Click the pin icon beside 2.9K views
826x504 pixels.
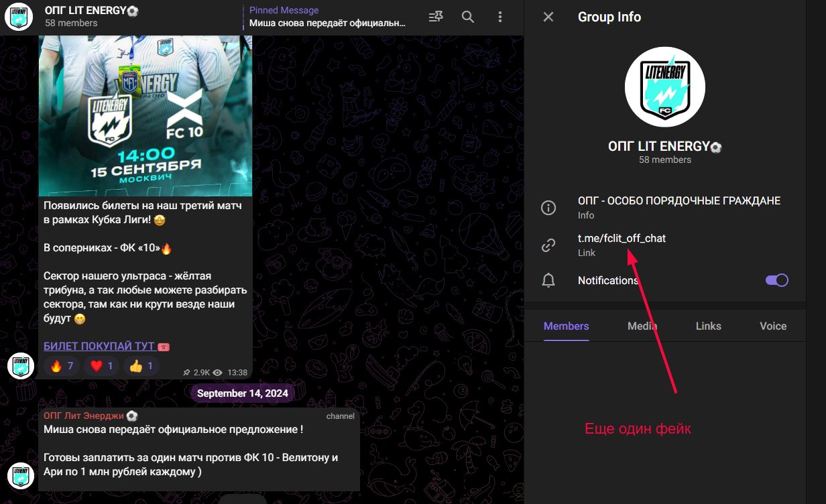186,373
